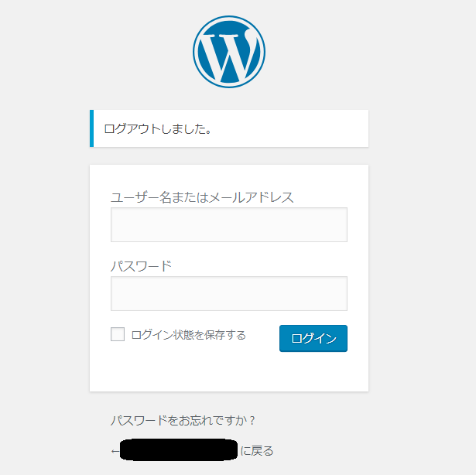
Task: Click the blue left border of logout notice
Action: click(x=91, y=128)
